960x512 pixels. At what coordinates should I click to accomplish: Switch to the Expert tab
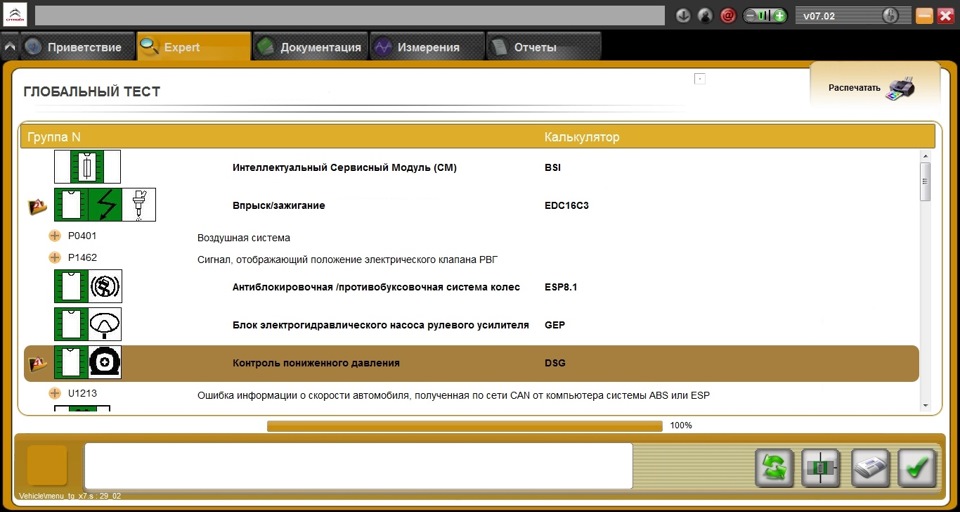tap(193, 47)
